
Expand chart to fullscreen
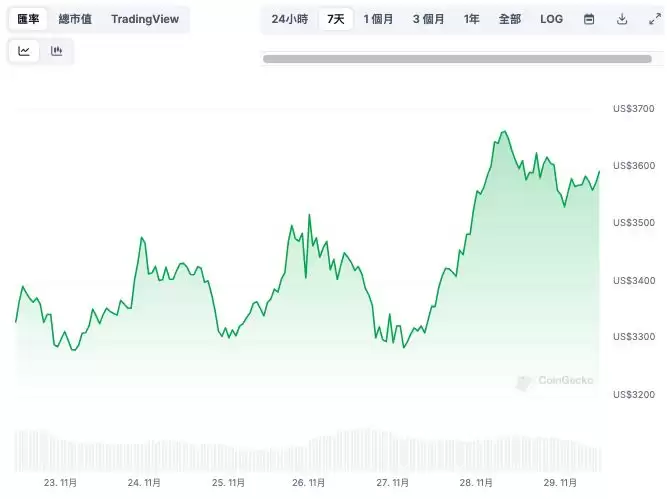point(655,19)
